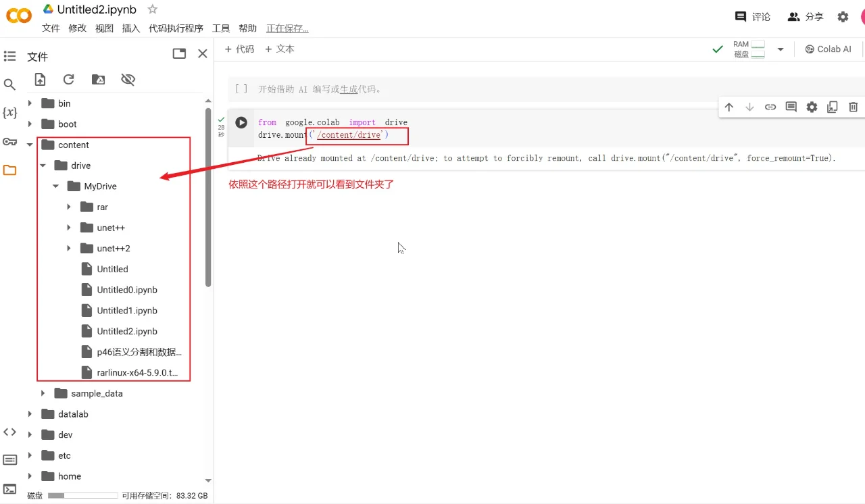Screen dimensions: 865x504
Task: Toggle show hidden files eye icon
Action: (128, 80)
